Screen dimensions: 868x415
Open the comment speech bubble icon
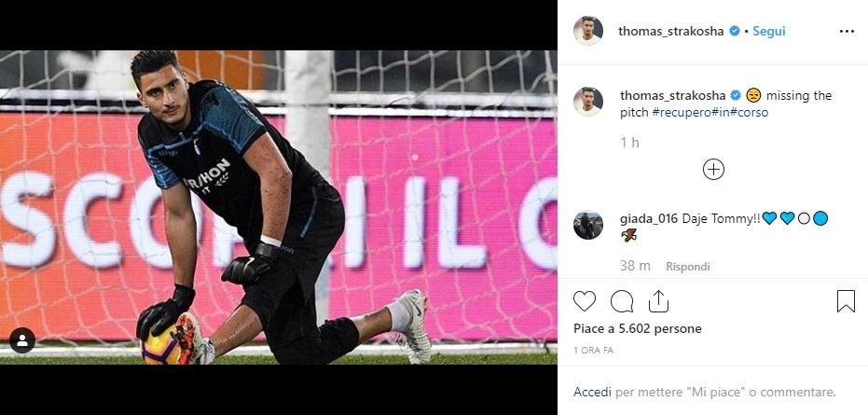(x=622, y=301)
